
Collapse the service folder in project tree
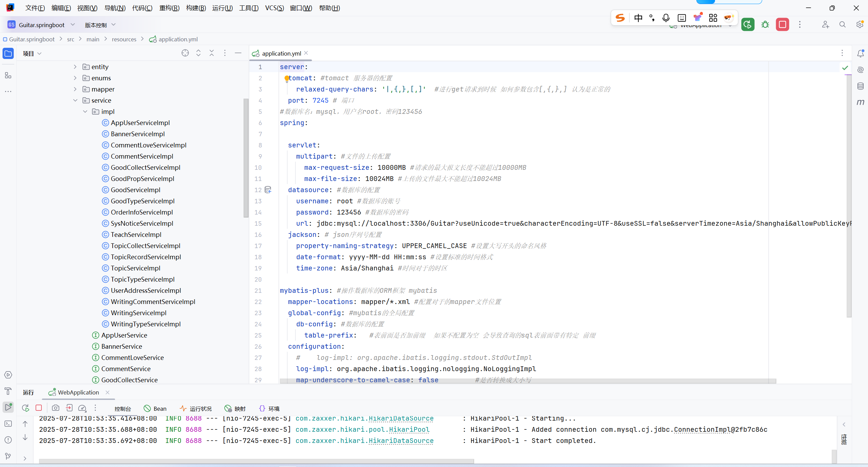[75, 100]
